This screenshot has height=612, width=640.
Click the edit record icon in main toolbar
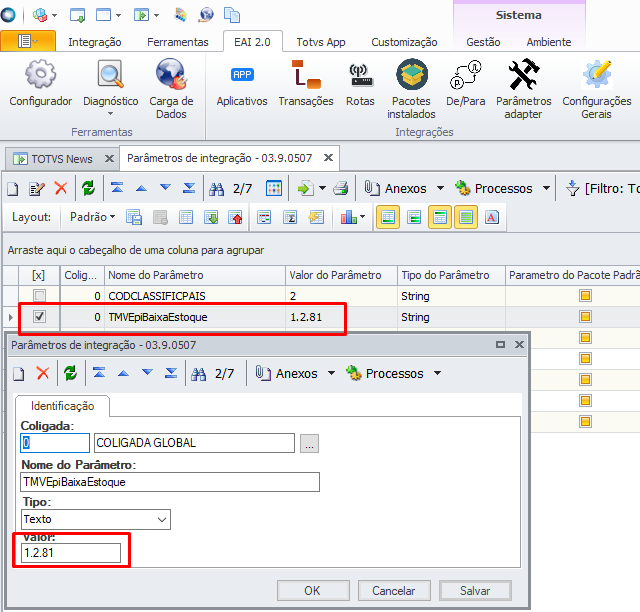point(37,189)
